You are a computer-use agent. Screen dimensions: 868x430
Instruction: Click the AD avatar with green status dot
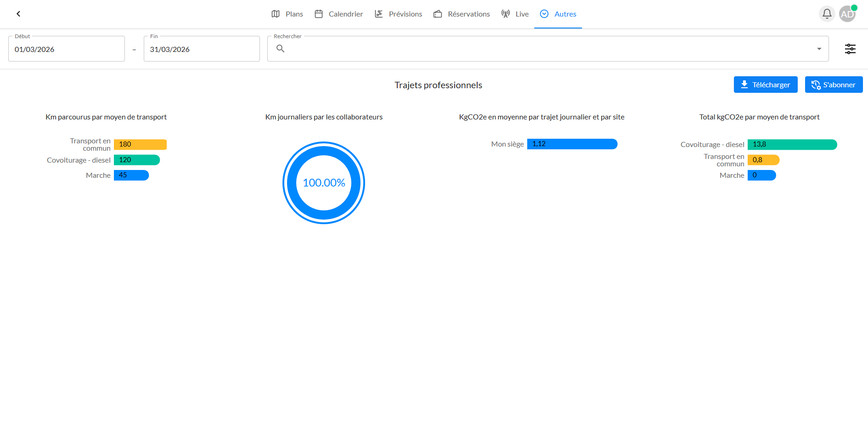click(x=847, y=14)
